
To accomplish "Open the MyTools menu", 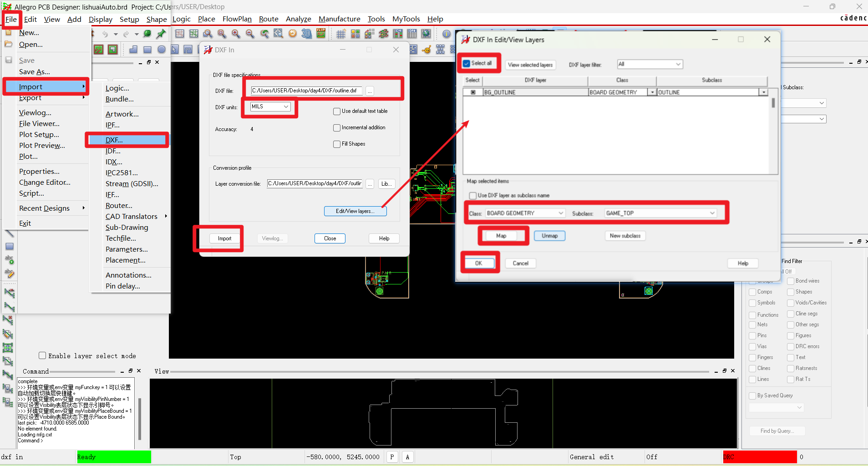I will [x=406, y=19].
